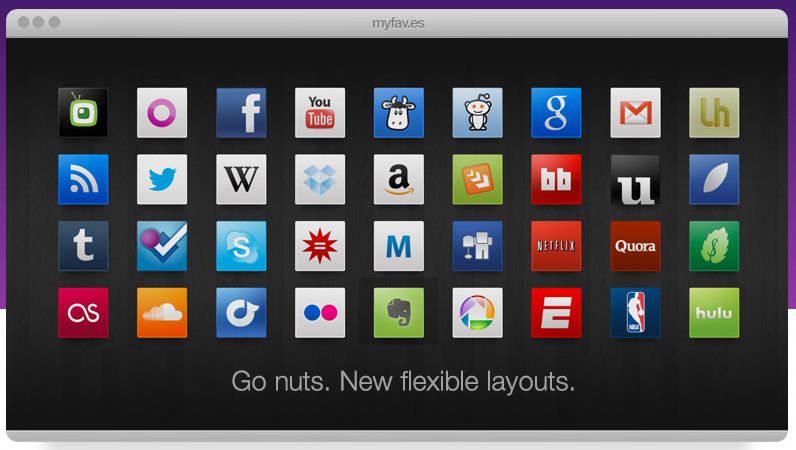The width and height of the screenshot is (796, 450).
Task: Open the Picasa pinwheel tile
Action: tap(478, 313)
